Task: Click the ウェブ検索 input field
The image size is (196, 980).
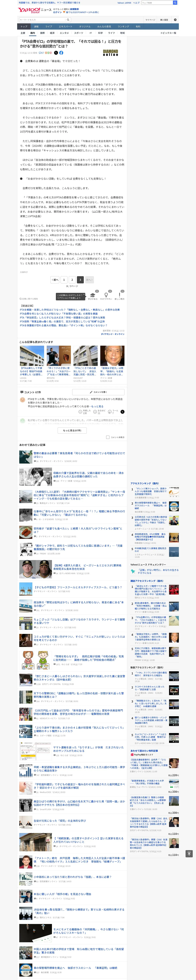Action: (x=157, y=3)
